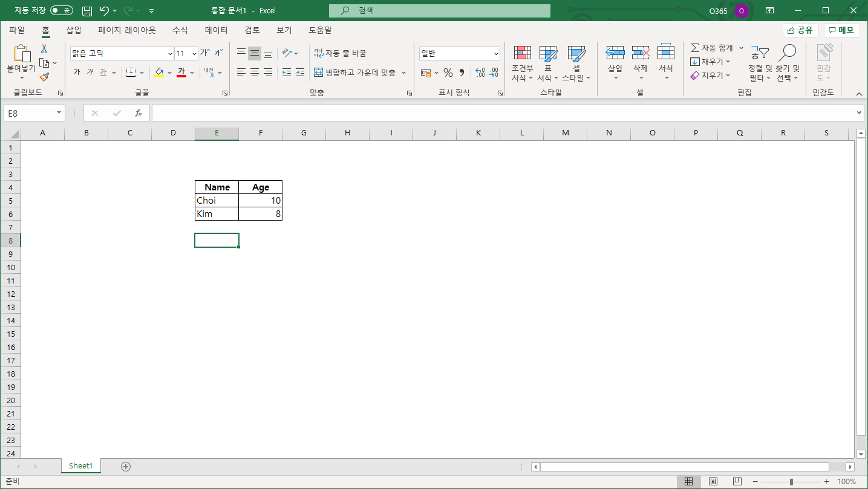
Task: Click the Comments (메모) button
Action: point(841,30)
